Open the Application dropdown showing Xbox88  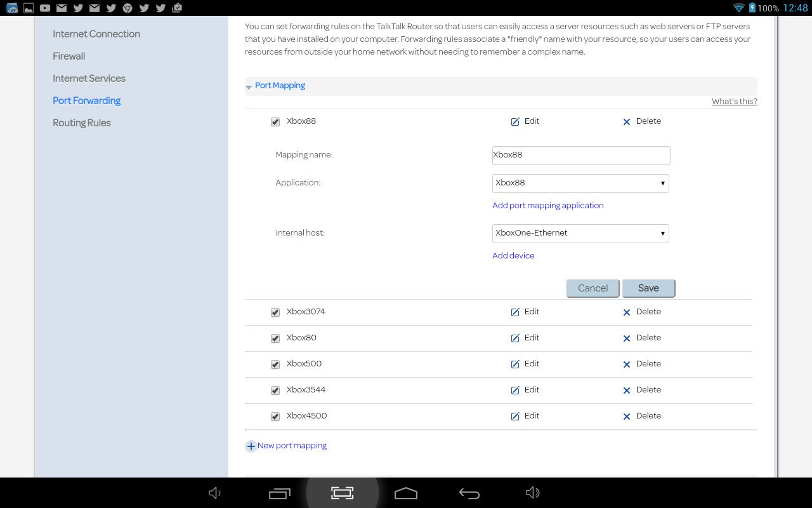pos(580,183)
